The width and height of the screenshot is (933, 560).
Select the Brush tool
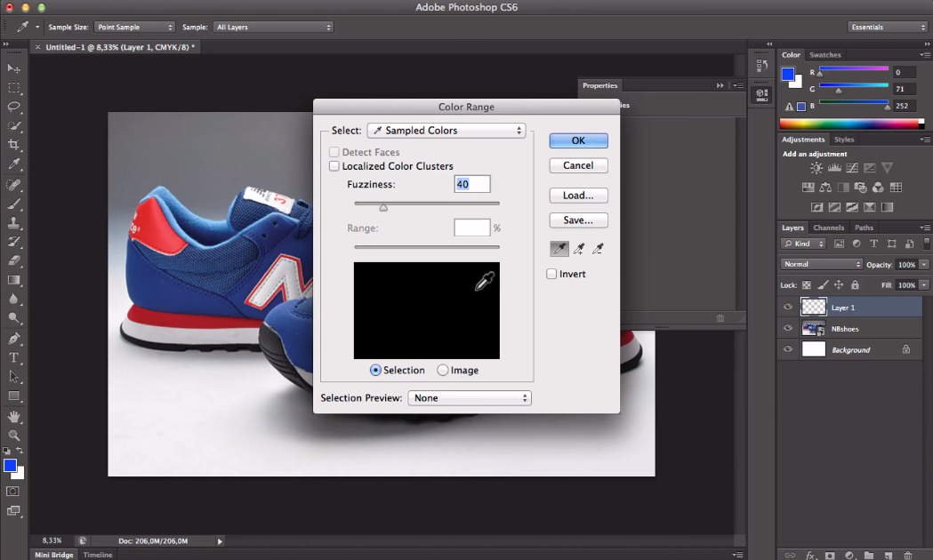point(13,204)
